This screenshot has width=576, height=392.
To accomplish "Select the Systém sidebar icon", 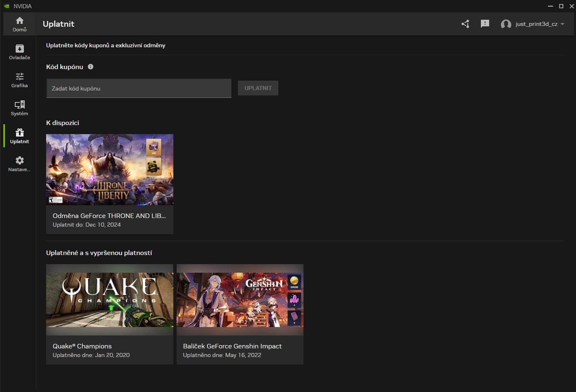I will click(x=19, y=104).
